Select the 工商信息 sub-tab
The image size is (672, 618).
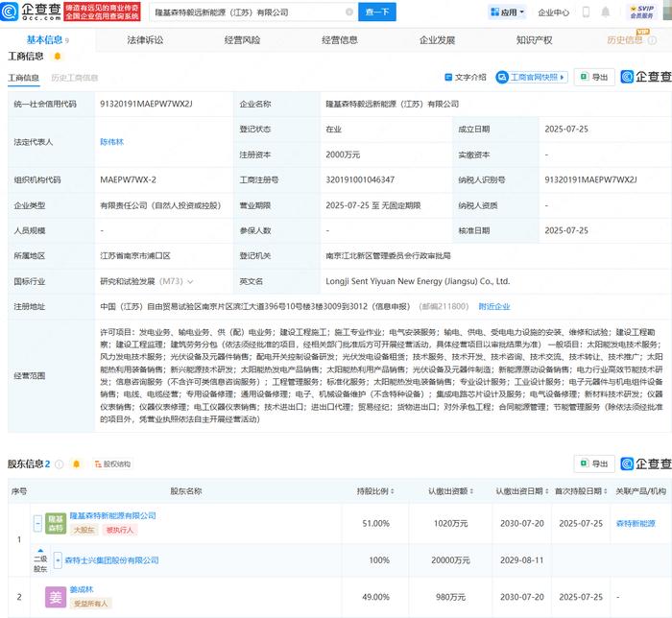tap(24, 78)
